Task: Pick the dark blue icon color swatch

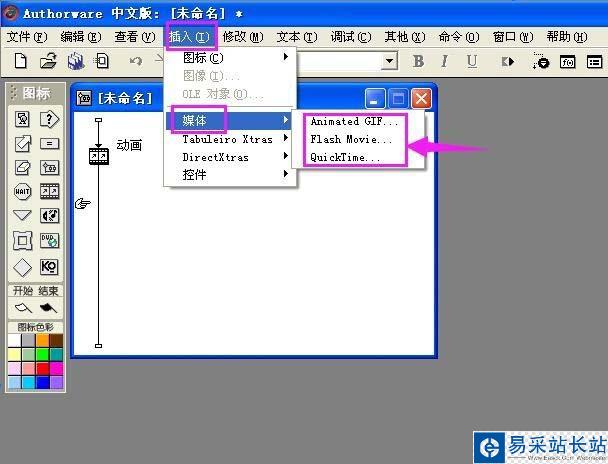Action: 43,383
